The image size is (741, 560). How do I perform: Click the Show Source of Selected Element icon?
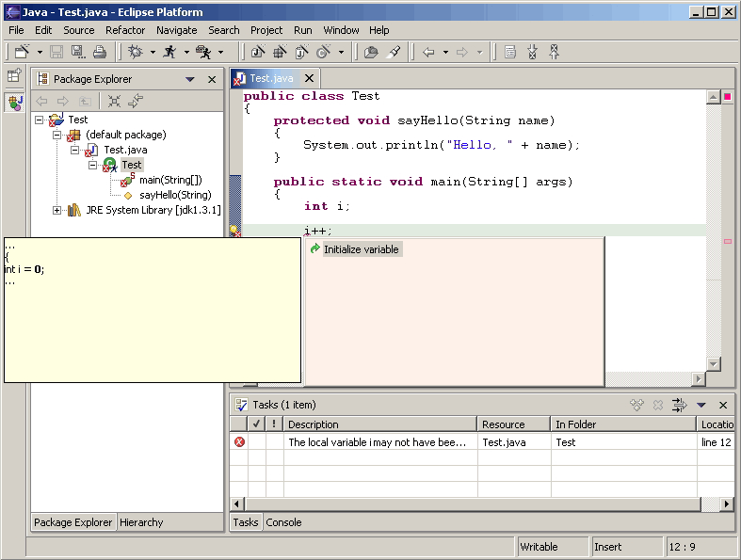click(510, 52)
